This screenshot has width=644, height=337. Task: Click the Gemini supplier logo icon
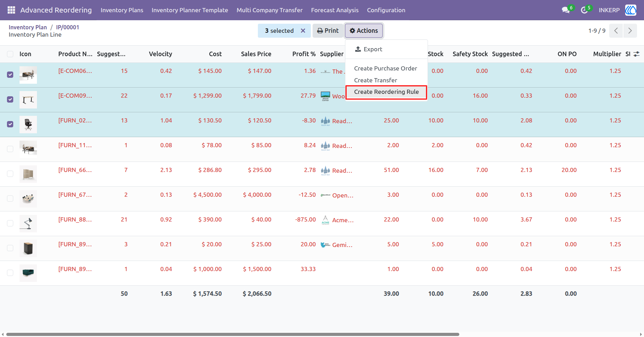tap(325, 245)
